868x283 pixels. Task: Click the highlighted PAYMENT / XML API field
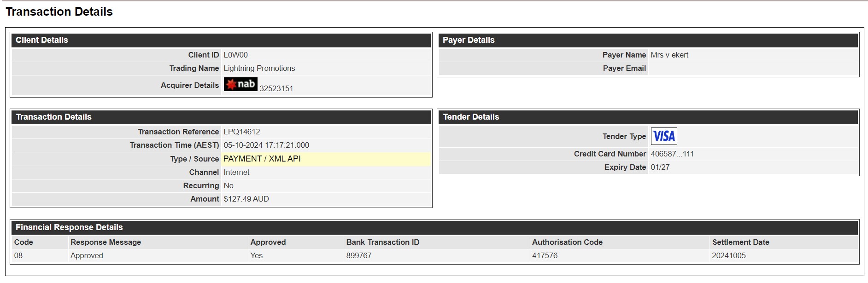pyautogui.click(x=326, y=159)
